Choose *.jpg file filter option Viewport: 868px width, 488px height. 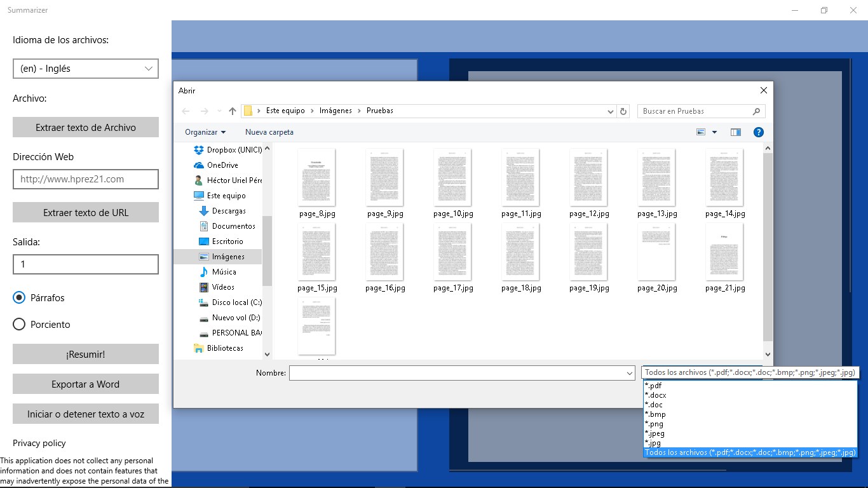tap(750, 443)
